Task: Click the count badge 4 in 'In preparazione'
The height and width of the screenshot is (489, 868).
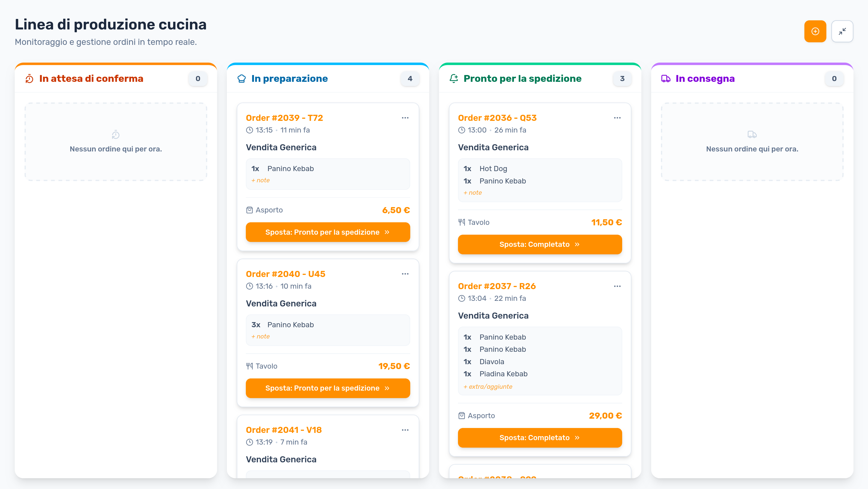Action: (410, 79)
